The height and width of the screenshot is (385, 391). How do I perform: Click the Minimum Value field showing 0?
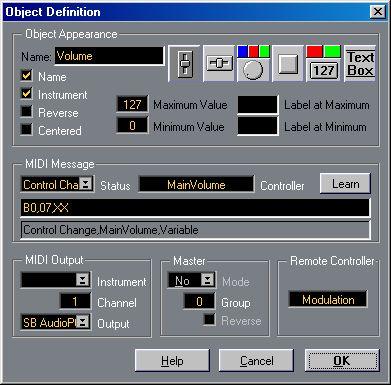(132, 126)
